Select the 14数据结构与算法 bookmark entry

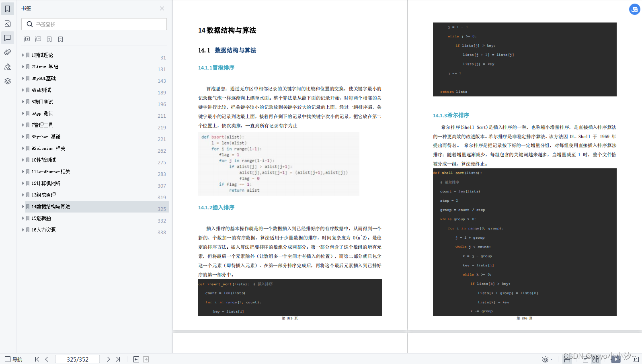tap(97, 207)
